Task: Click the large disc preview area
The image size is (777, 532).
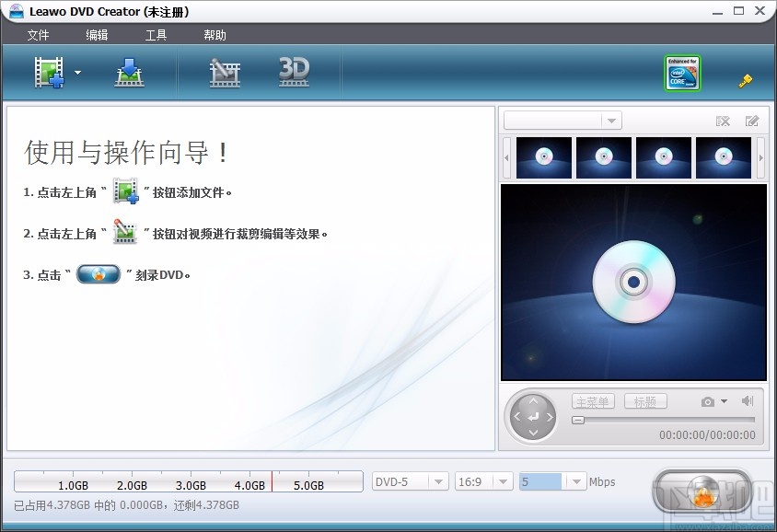Action: click(x=633, y=283)
